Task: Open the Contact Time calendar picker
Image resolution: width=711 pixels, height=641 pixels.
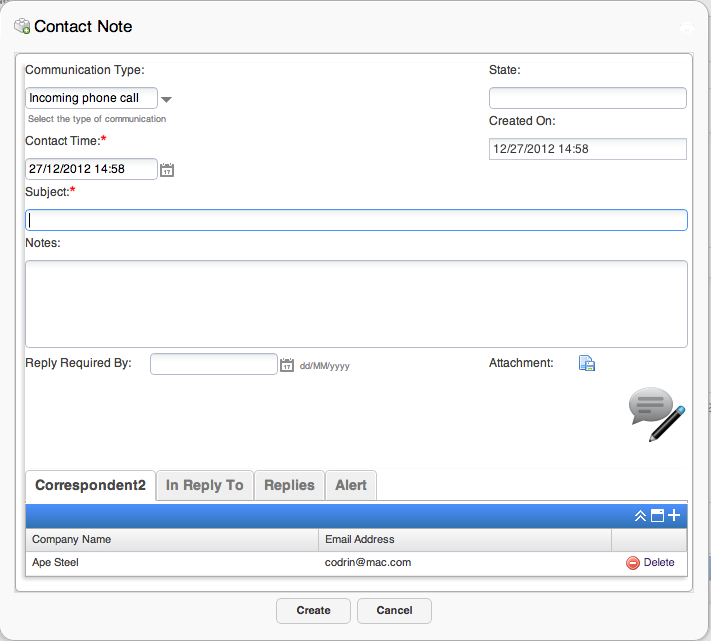Action: coord(167,170)
